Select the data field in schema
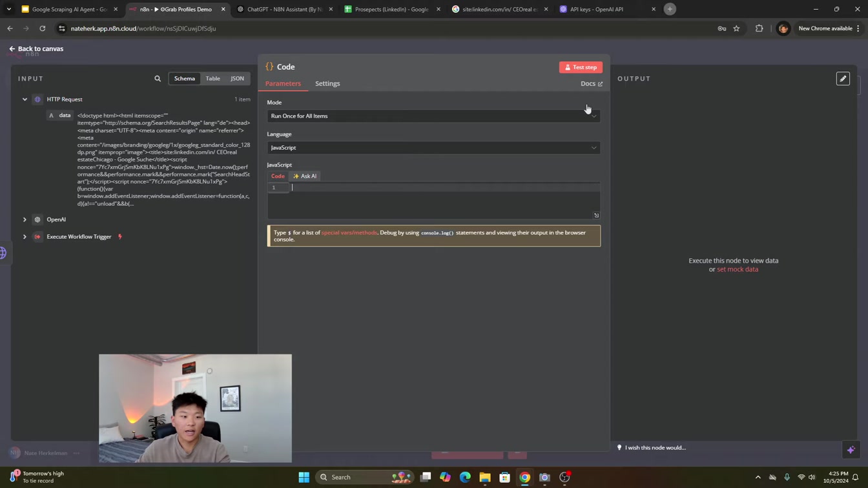The image size is (868, 488). [60, 116]
